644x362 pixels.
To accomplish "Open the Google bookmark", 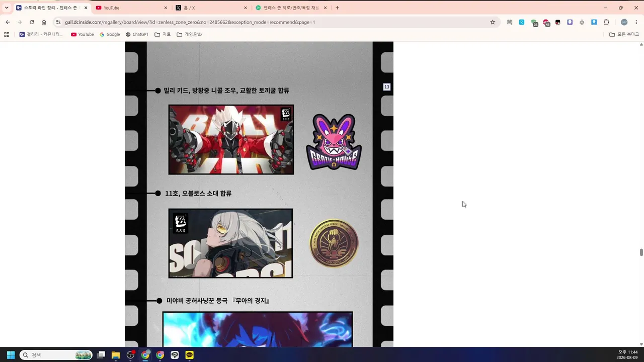I will pos(110,35).
